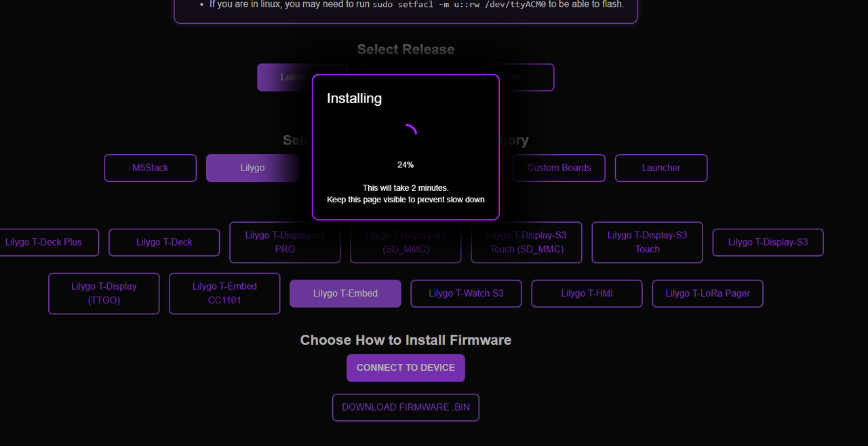This screenshot has height=446, width=868.
Task: Select Lilygo T-Display-S3 PRO board
Action: click(285, 242)
